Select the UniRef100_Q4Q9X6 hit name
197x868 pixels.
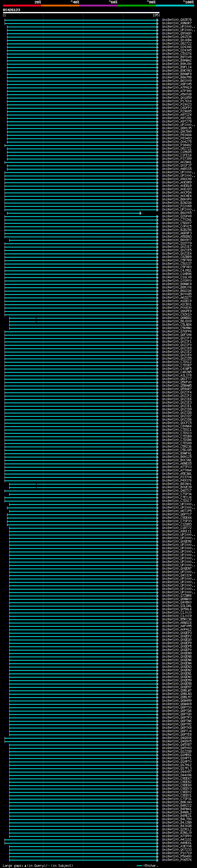176,738
